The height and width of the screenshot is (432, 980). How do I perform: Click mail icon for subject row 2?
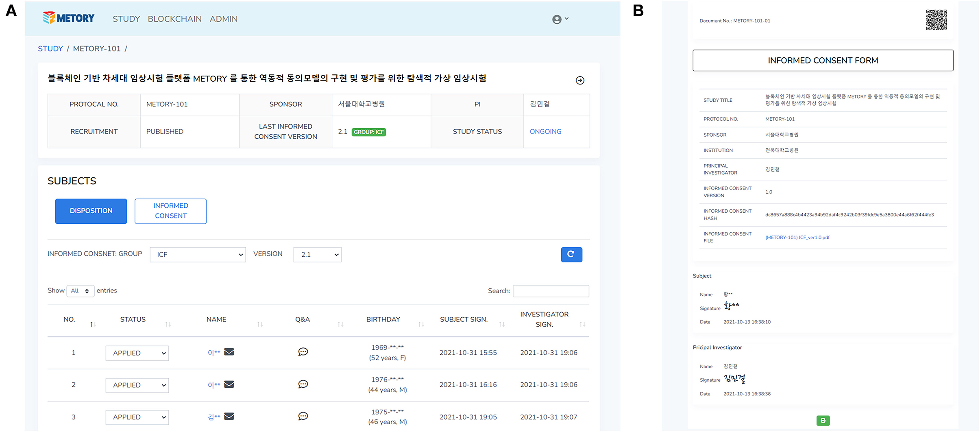(229, 384)
